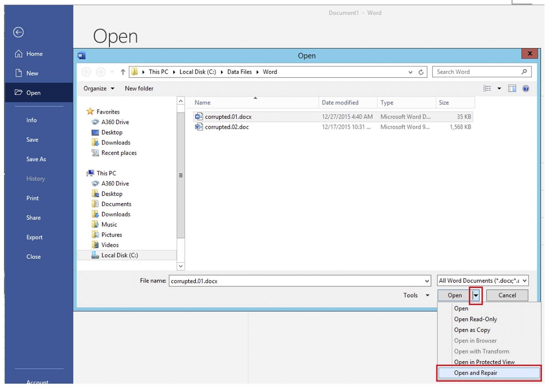Select corrupted.01.docx file name
The width and height of the screenshot is (549, 392).
pyautogui.click(x=228, y=117)
